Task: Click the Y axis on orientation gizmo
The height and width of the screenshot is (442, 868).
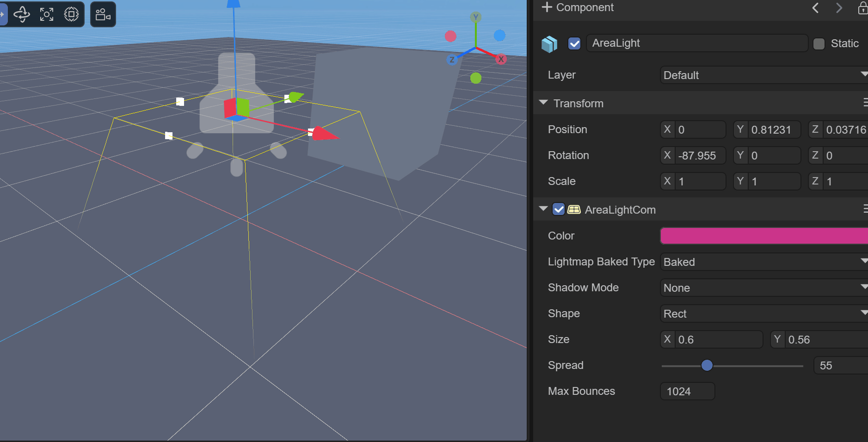Action: pos(476,18)
